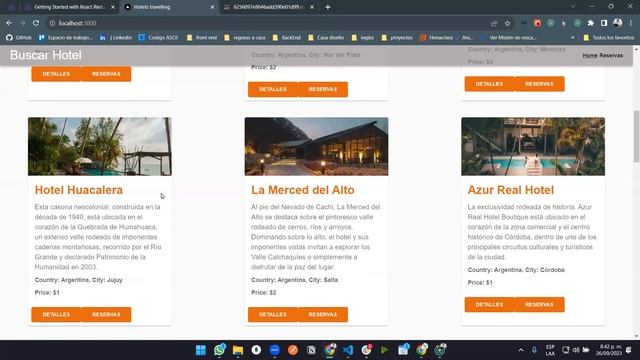Open the red extension icon in toolbar
Screen dimensions: 640x360
point(538,23)
